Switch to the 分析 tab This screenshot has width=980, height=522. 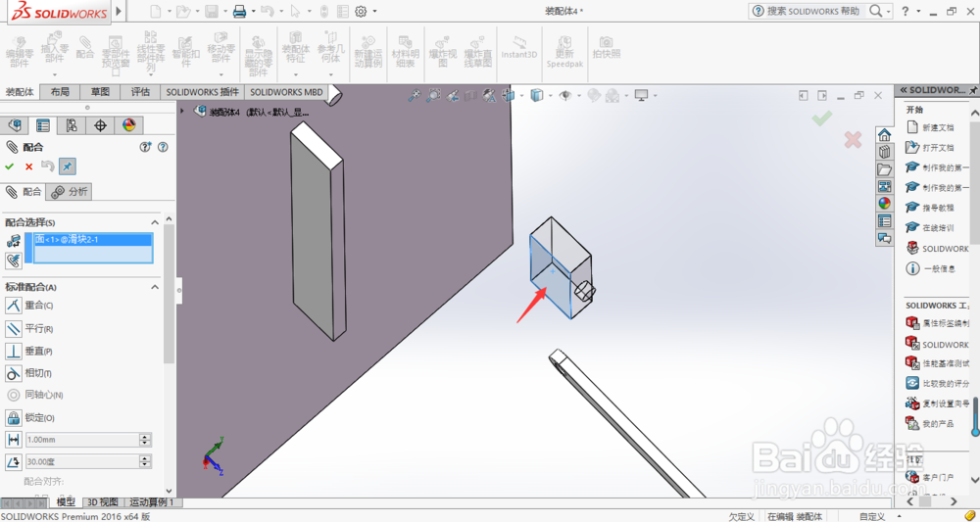click(x=70, y=192)
